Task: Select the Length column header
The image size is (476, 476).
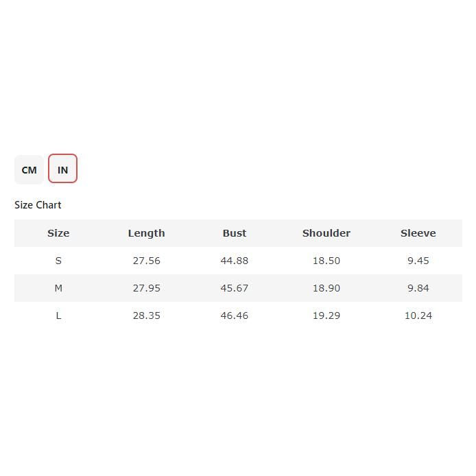Action: (146, 233)
